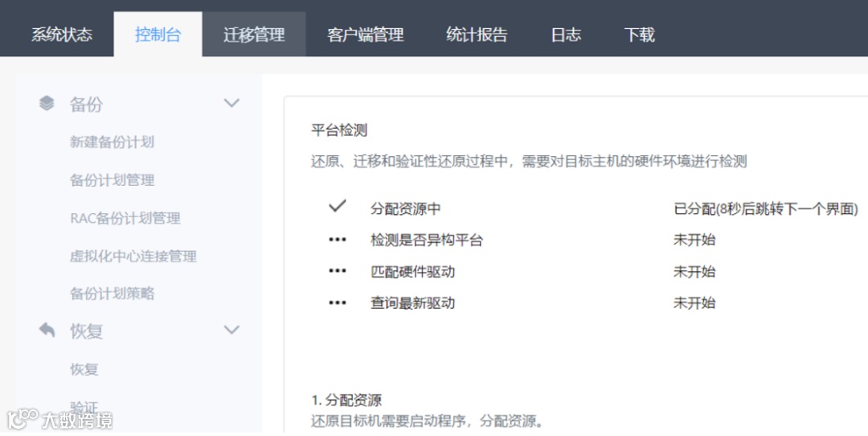Switch to the 日志 tab

(566, 35)
